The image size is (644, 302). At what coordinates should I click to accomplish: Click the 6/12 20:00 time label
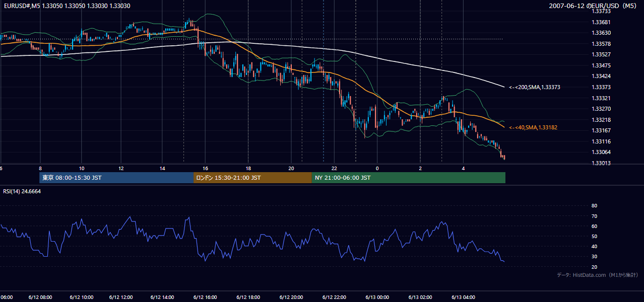291,297
